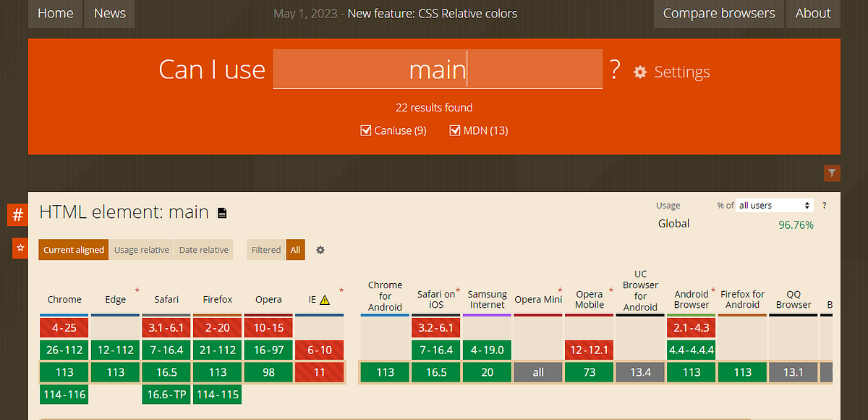Open the table settings gear next to All
Image resolution: width=868 pixels, height=420 pixels.
click(320, 249)
